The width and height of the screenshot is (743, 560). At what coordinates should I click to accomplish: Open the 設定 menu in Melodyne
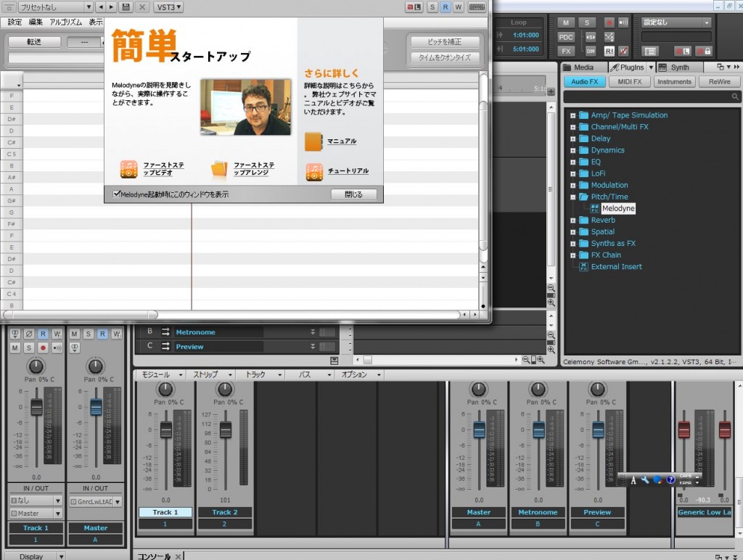pyautogui.click(x=15, y=22)
